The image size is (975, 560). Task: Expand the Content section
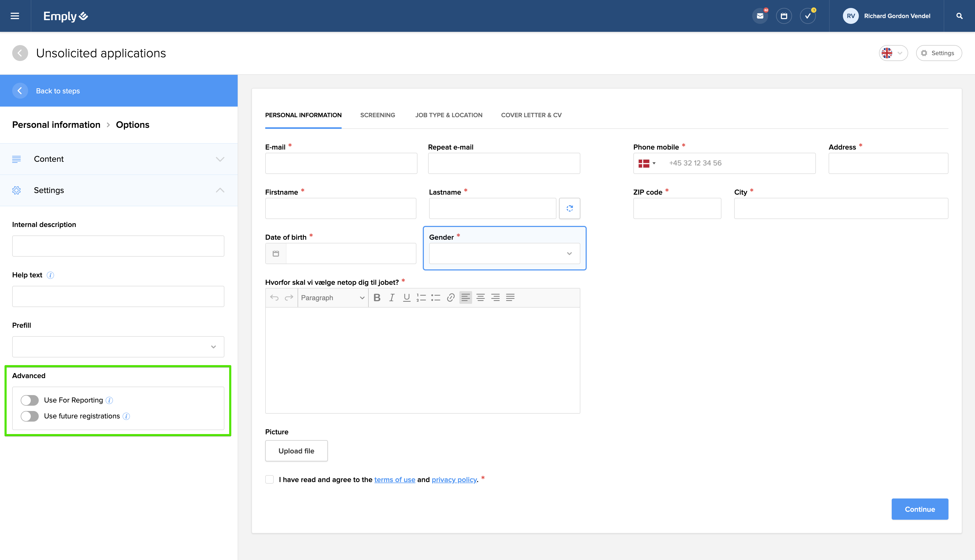pos(119,159)
